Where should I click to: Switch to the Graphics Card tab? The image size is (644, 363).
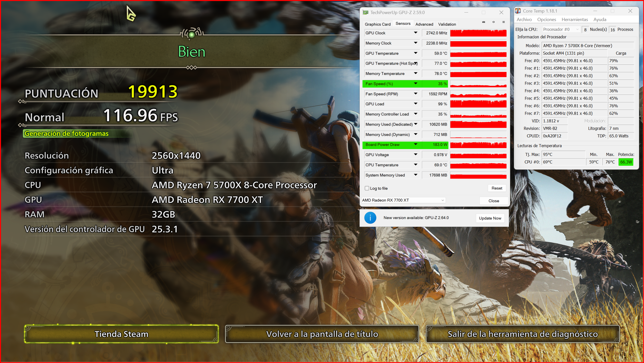click(x=378, y=24)
